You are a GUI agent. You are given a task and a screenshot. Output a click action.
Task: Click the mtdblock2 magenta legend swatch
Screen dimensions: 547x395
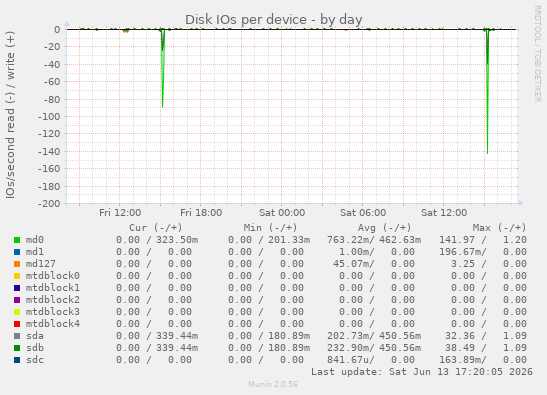pyautogui.click(x=17, y=300)
